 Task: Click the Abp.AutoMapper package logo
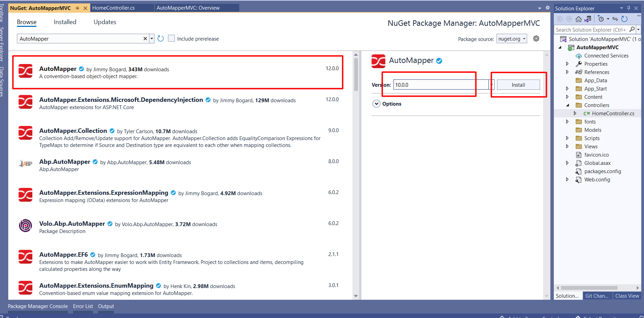pyautogui.click(x=25, y=164)
